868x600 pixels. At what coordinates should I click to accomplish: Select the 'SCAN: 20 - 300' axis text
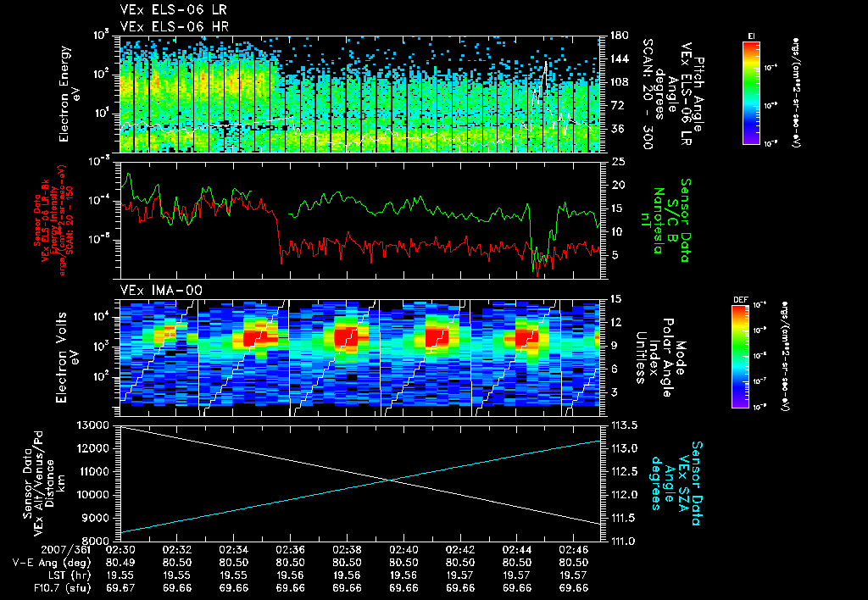pyautogui.click(x=647, y=93)
